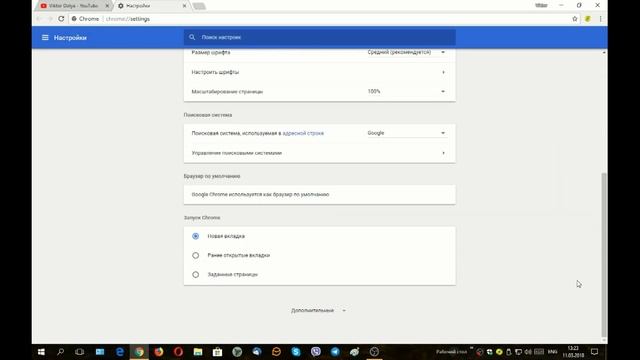Image resolution: width=640 pixels, height=360 pixels.
Task: Select the Ранее открытые вкладки option
Action: click(x=196, y=255)
